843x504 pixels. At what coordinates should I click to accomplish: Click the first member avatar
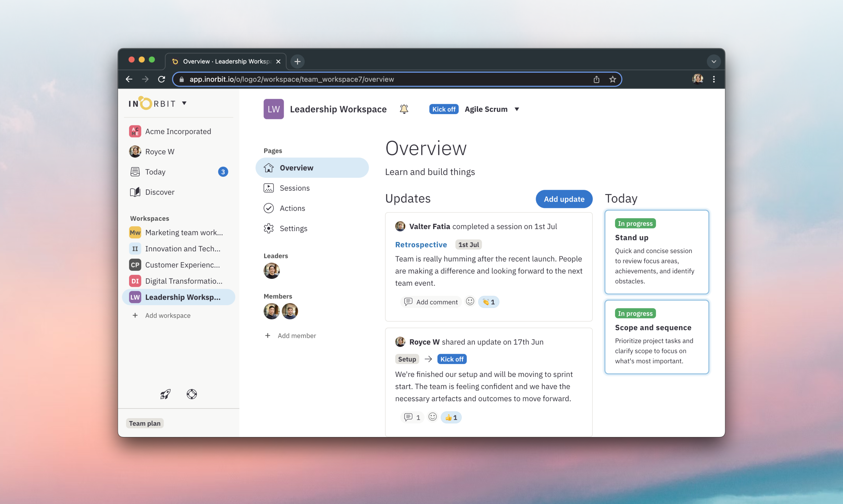[271, 311]
